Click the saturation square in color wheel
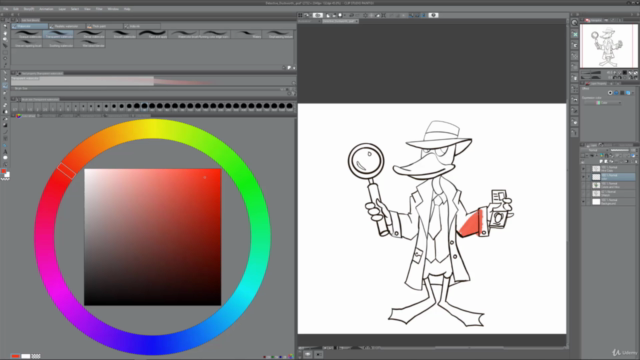Viewport: 640px width, 360px height. tap(153, 237)
